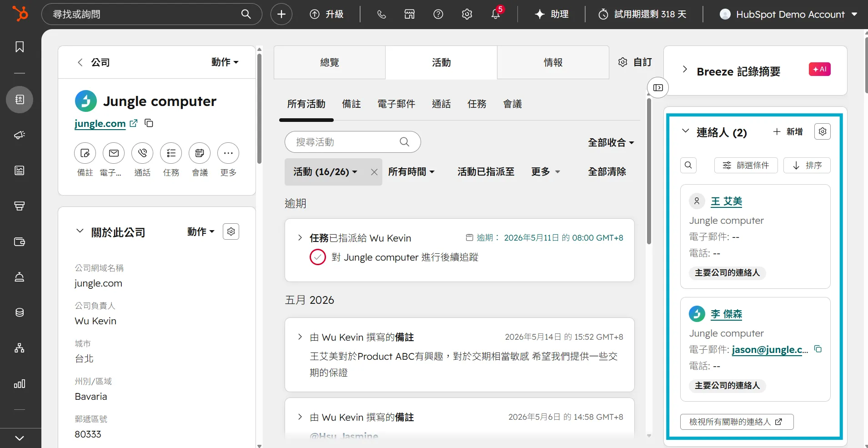Open bookmarks in left sidebar
The height and width of the screenshot is (448, 868).
20,47
